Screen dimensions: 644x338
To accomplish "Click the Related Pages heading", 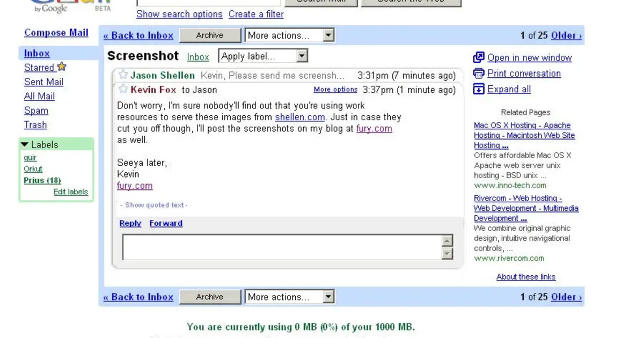I will [525, 112].
